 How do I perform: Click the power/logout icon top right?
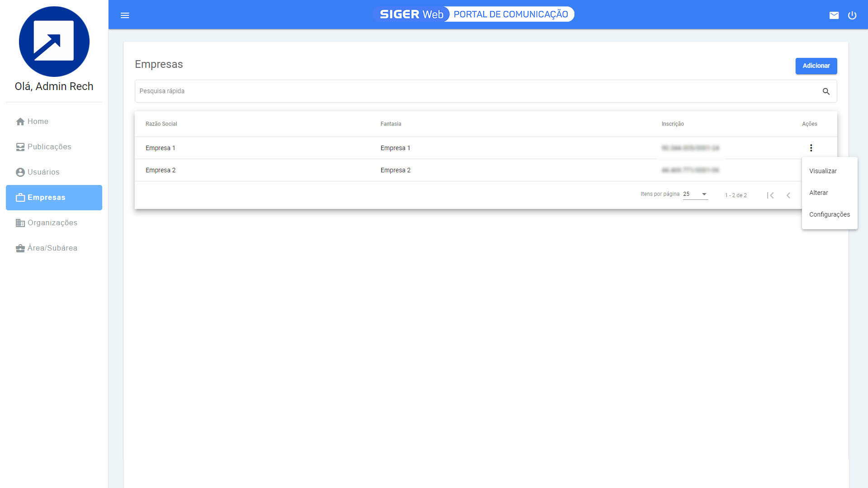click(852, 15)
